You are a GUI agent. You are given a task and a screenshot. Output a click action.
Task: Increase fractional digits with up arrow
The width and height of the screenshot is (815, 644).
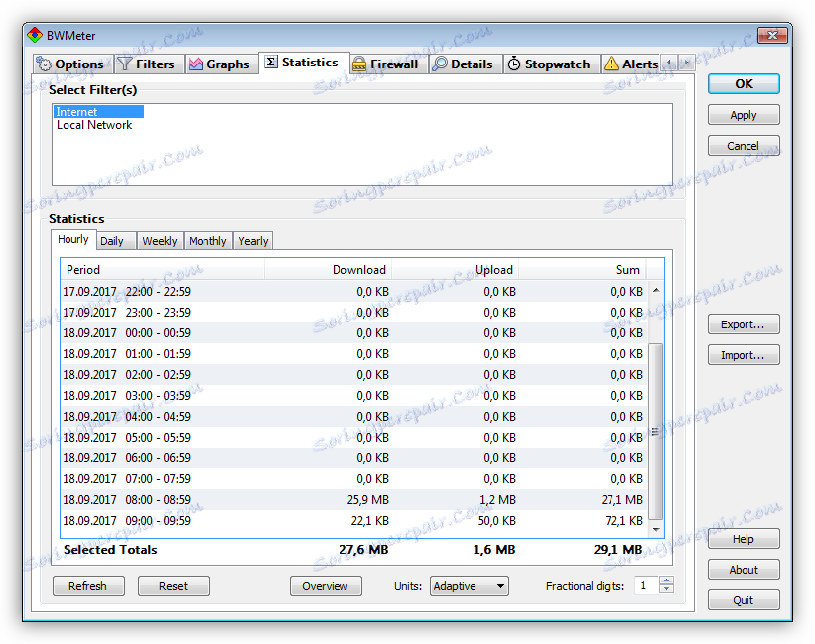tap(666, 580)
